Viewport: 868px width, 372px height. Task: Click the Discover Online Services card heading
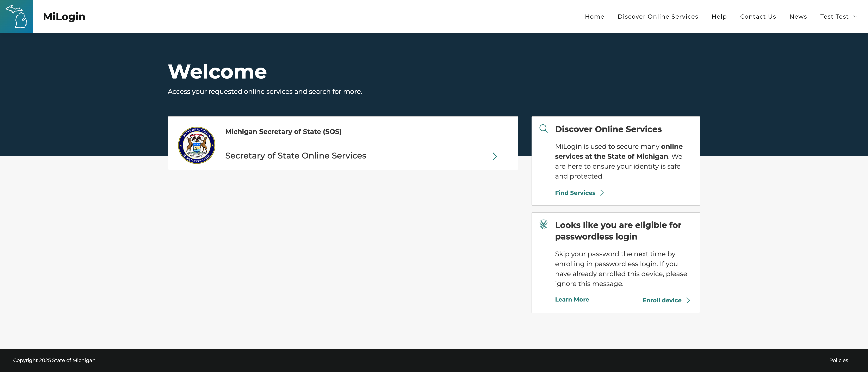tap(608, 129)
